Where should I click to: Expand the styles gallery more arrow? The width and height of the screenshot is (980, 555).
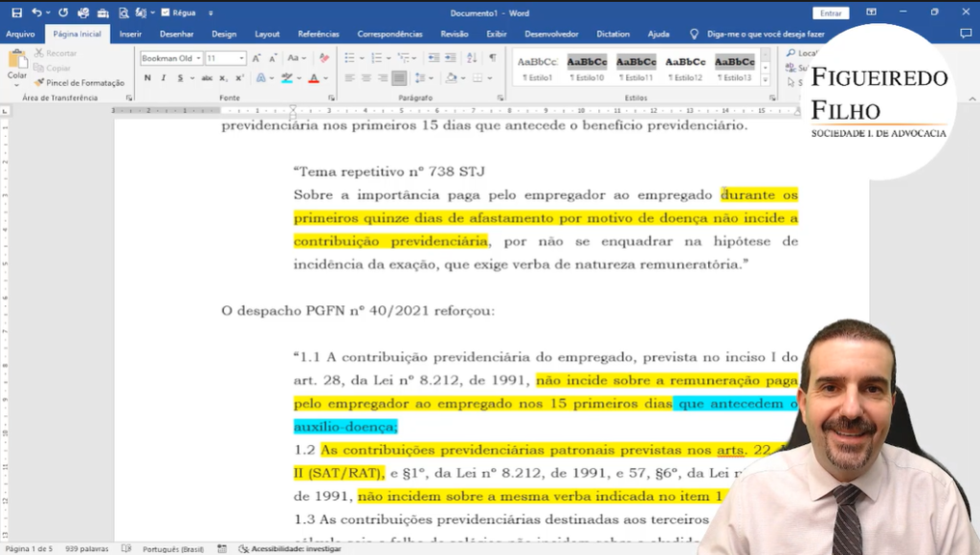[766, 79]
